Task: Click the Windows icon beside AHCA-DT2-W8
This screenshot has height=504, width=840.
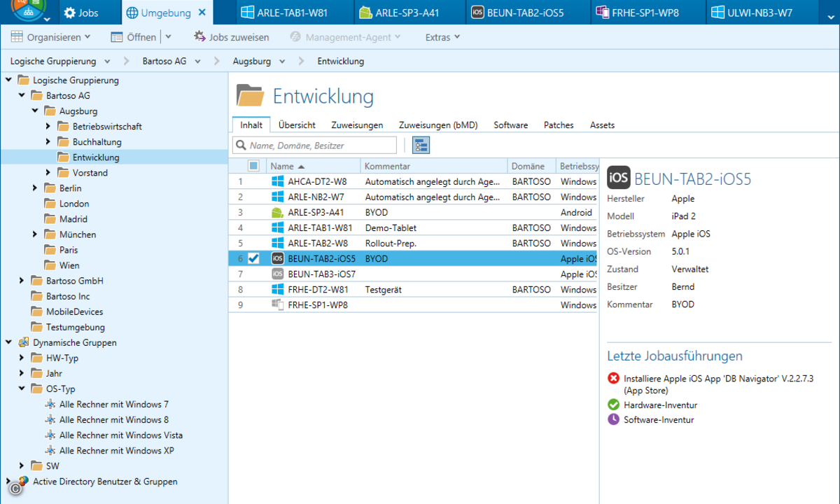Action: [277, 181]
